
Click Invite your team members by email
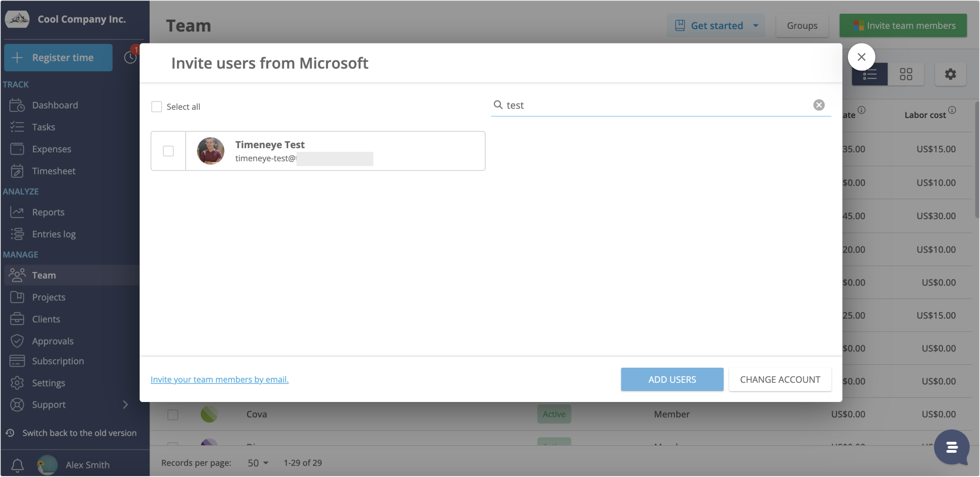[x=220, y=379]
